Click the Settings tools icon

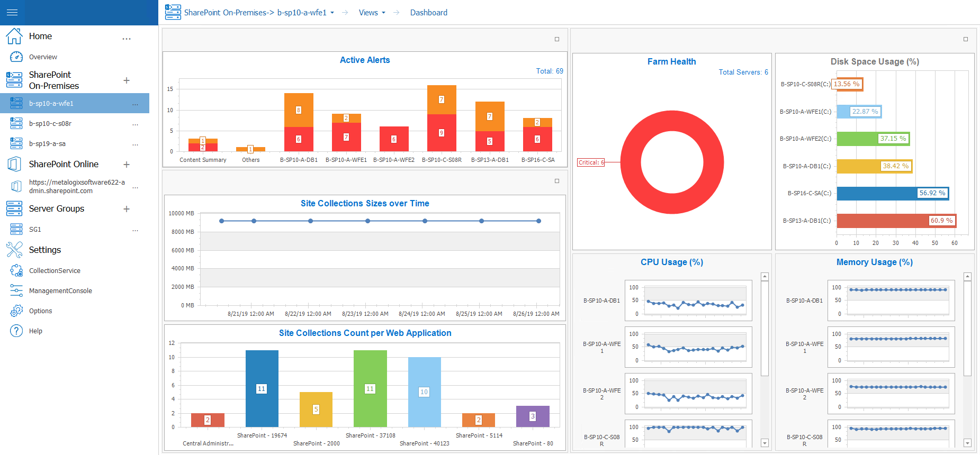pos(14,250)
